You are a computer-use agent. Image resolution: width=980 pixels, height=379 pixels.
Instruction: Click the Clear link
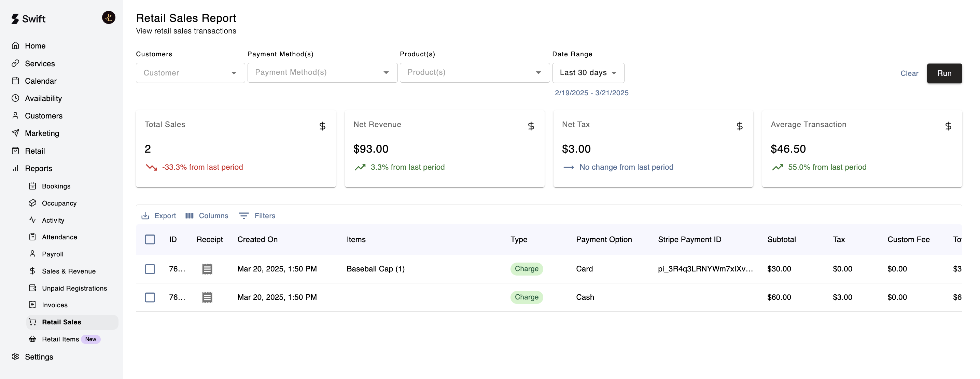pos(909,73)
